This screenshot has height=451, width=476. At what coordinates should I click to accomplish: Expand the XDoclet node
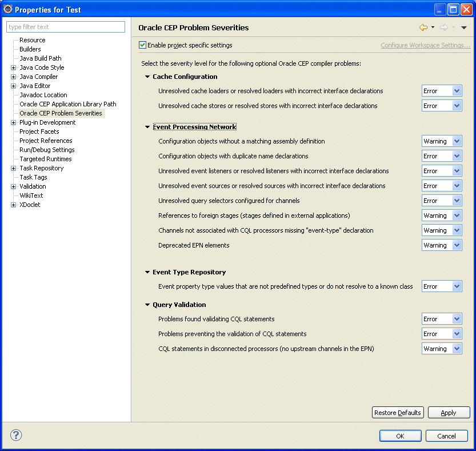pos(13,205)
